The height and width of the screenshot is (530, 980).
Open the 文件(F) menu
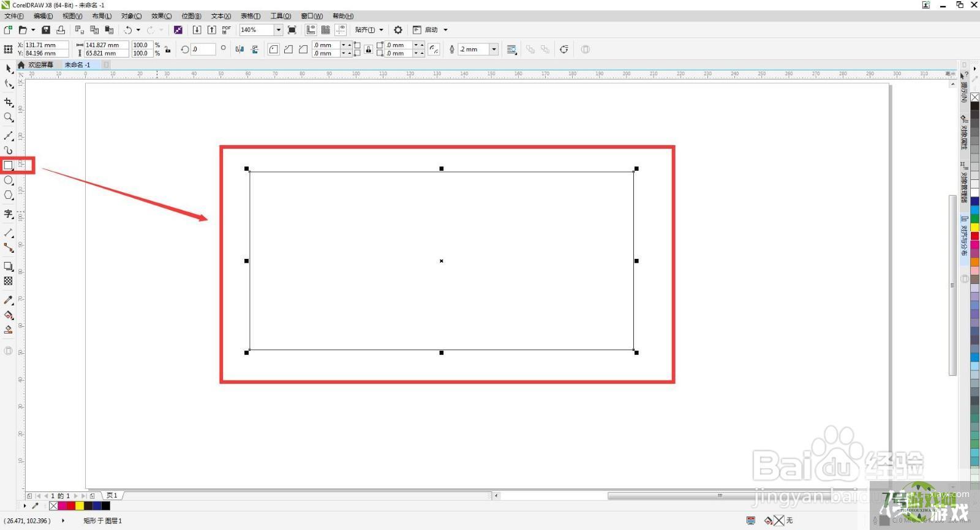click(x=14, y=16)
